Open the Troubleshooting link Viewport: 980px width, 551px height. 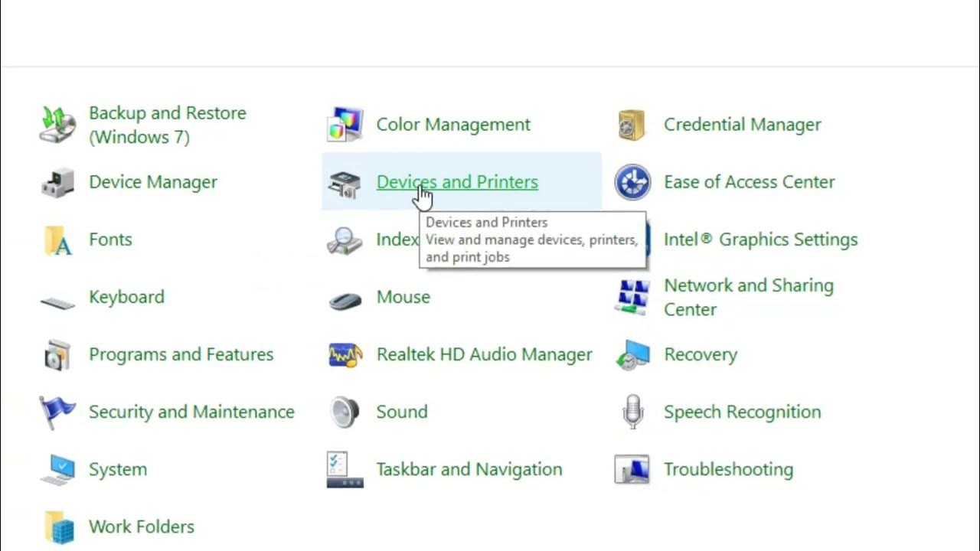(x=729, y=469)
